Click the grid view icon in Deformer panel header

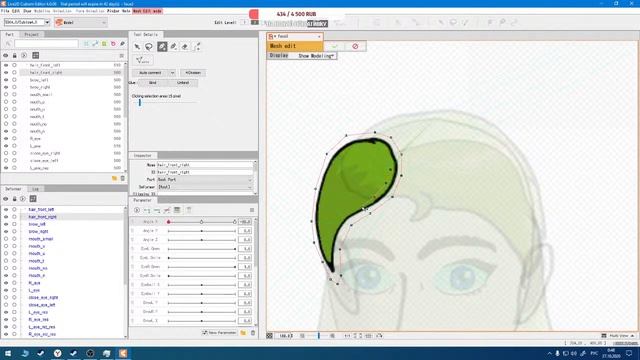(x=33, y=199)
